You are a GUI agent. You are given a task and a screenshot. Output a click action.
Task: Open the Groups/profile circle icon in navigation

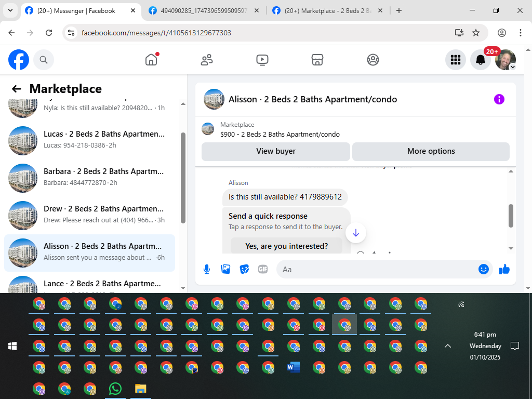373,60
